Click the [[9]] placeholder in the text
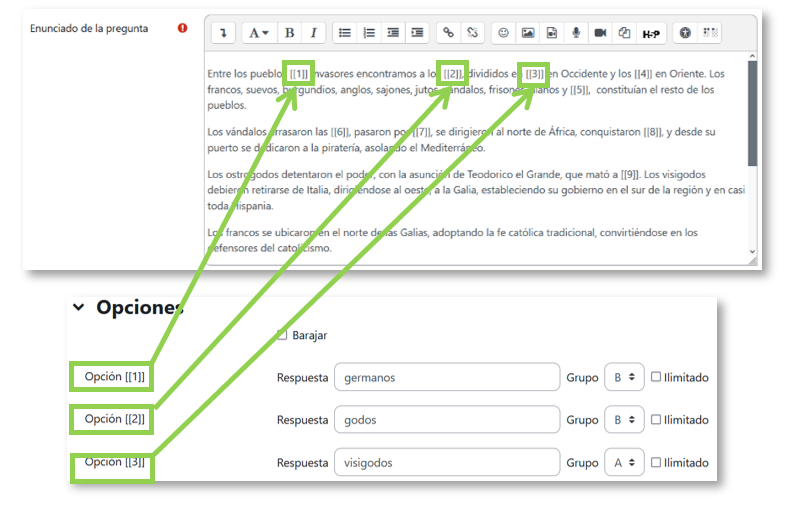Image resolution: width=798 pixels, height=512 pixels. [x=630, y=175]
